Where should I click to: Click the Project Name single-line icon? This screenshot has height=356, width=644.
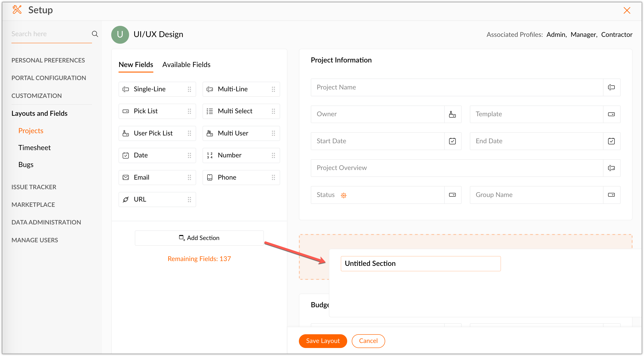(x=611, y=87)
